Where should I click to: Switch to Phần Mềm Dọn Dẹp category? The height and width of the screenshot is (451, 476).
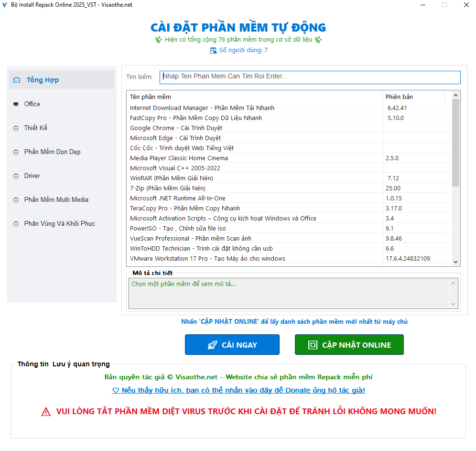point(62,152)
